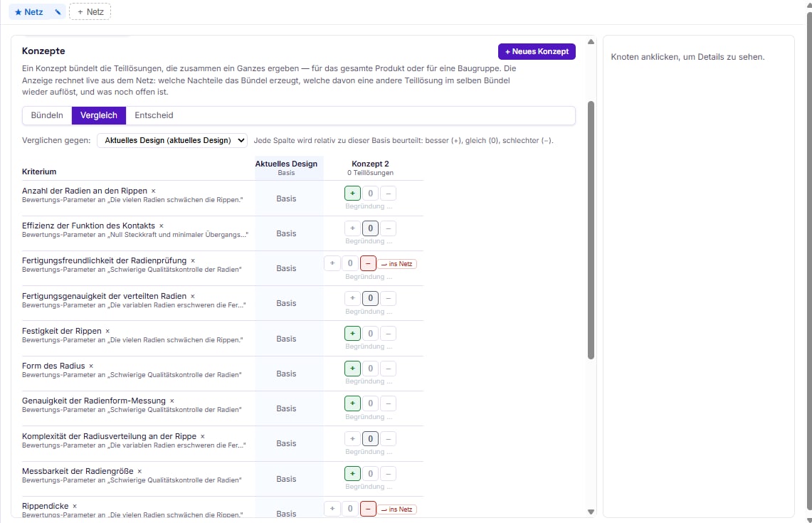This screenshot has height=523, width=812.
Task: Rate Komplexität der Radiusverteilung as worse (−)
Action: pos(389,439)
